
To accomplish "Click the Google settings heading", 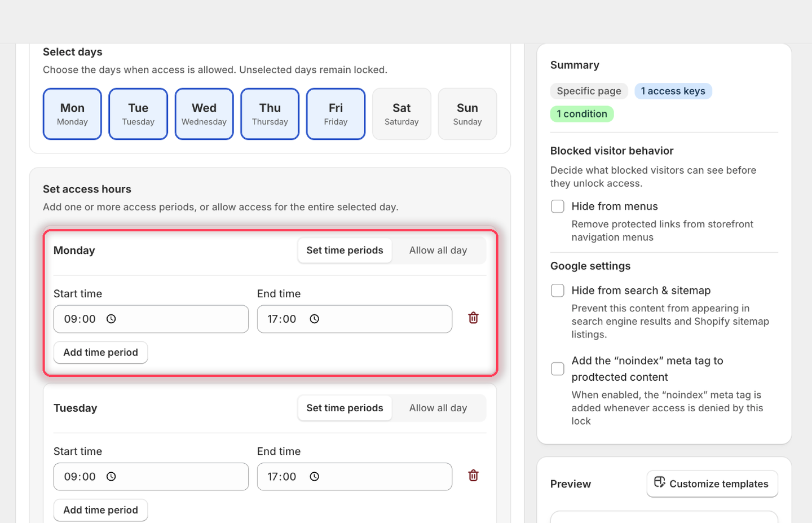I will point(590,266).
